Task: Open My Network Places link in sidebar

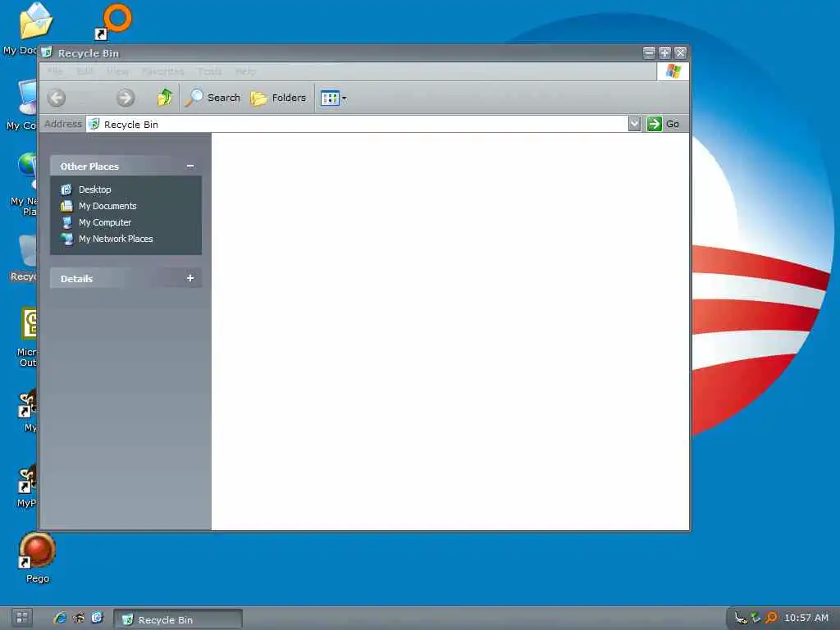Action: 107,239
